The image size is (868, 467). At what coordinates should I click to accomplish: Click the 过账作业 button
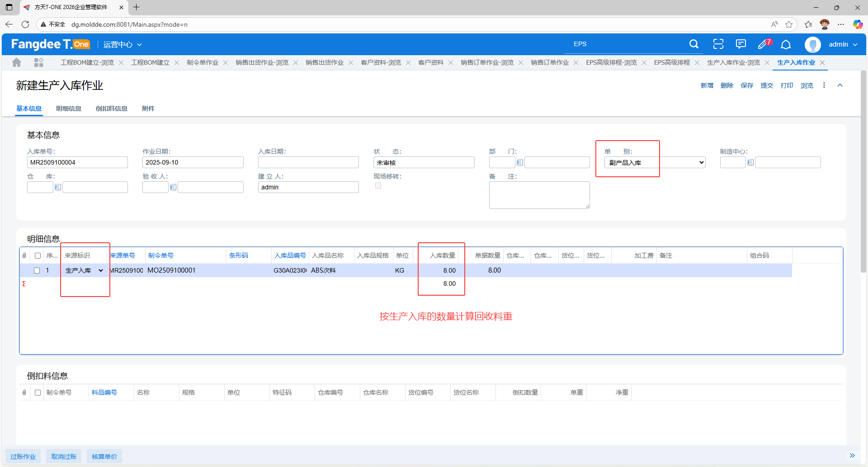[23, 457]
